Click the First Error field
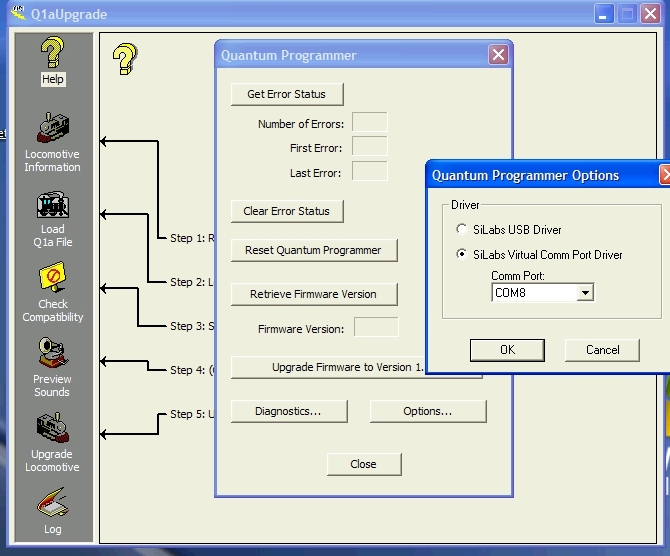 point(370,146)
